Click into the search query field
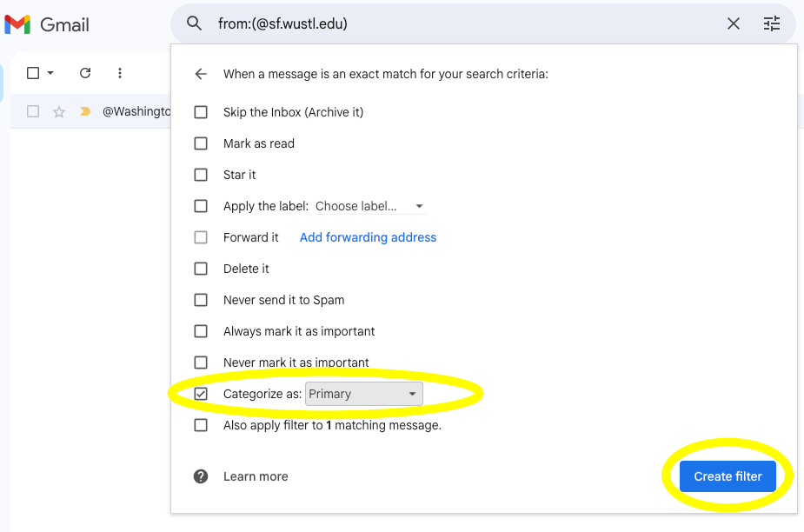804x532 pixels. tap(461, 23)
